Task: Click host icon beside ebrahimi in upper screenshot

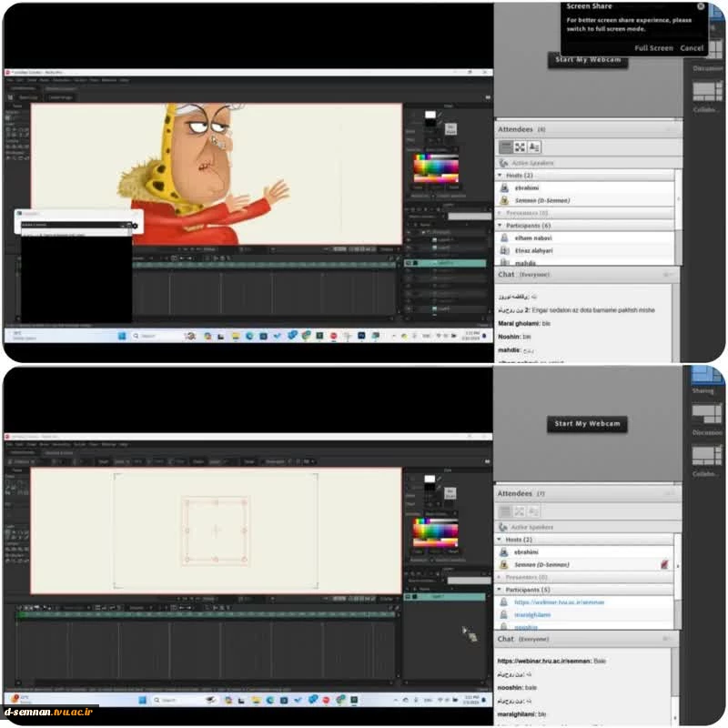Action: click(x=504, y=187)
